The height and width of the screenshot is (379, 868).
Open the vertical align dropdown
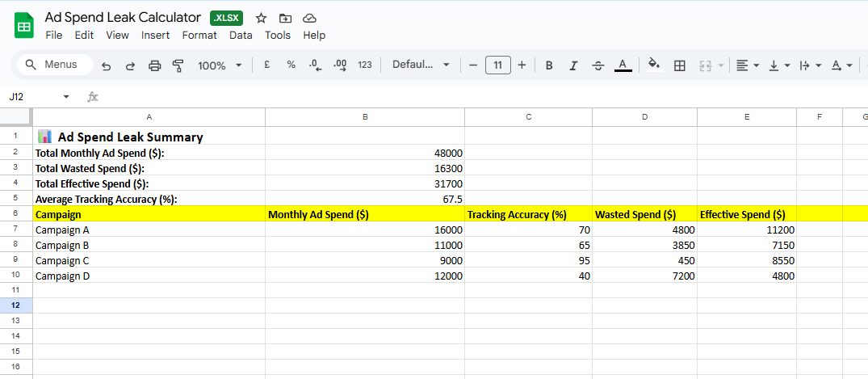[x=779, y=65]
